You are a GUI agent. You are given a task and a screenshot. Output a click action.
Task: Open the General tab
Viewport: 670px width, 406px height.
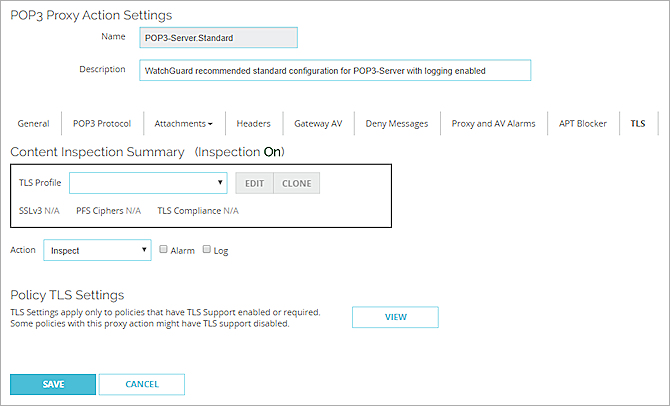(x=33, y=124)
